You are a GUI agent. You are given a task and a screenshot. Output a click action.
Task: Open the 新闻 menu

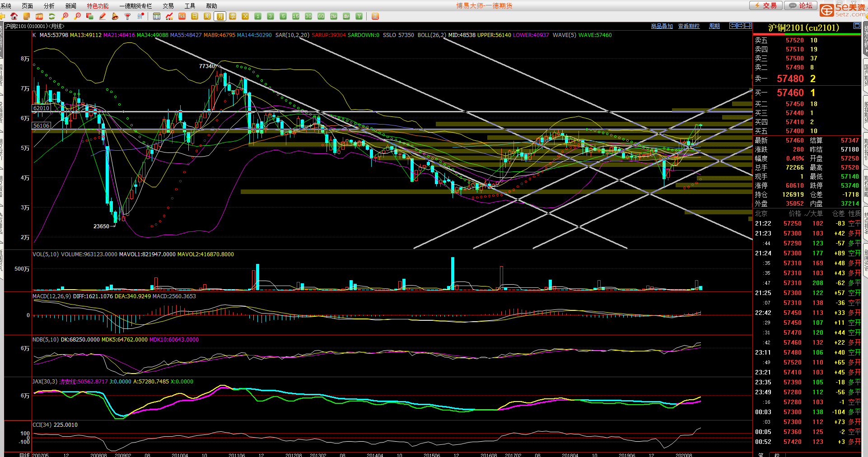pos(71,6)
